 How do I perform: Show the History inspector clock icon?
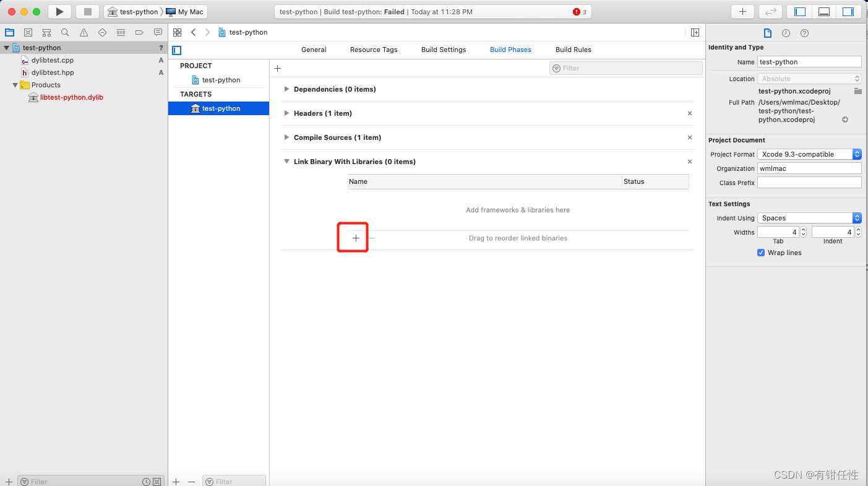click(x=786, y=33)
